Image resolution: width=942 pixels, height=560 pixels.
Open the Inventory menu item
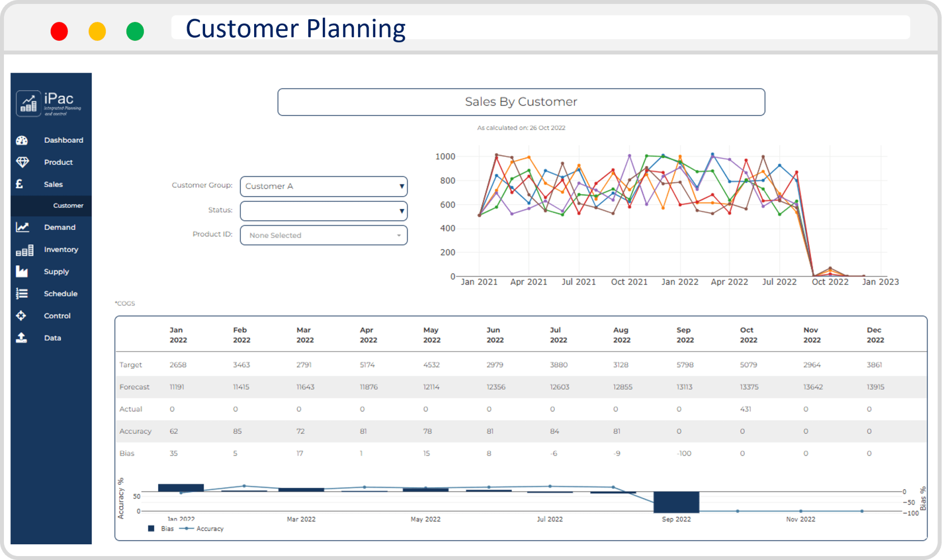[61, 250]
